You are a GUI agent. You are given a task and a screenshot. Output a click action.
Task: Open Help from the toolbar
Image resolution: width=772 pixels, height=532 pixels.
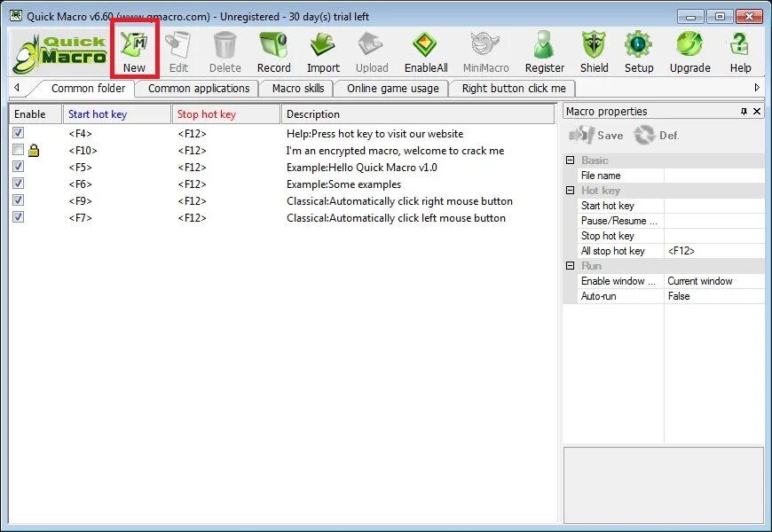coord(740,51)
